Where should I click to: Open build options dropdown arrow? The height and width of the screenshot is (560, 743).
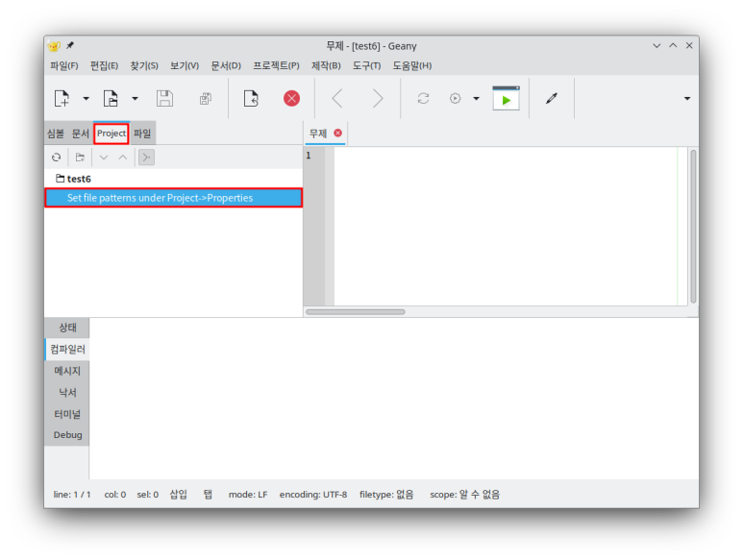[x=476, y=99]
